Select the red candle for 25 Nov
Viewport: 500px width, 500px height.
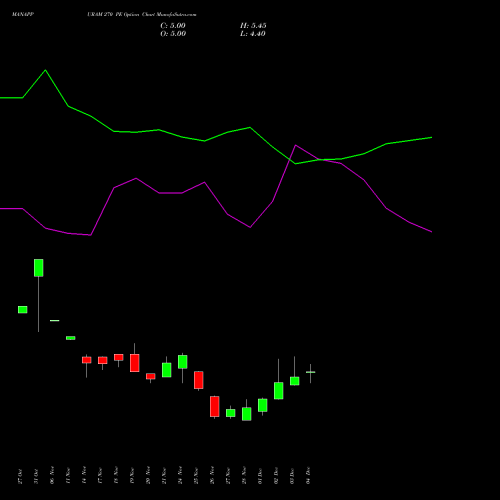(x=199, y=380)
